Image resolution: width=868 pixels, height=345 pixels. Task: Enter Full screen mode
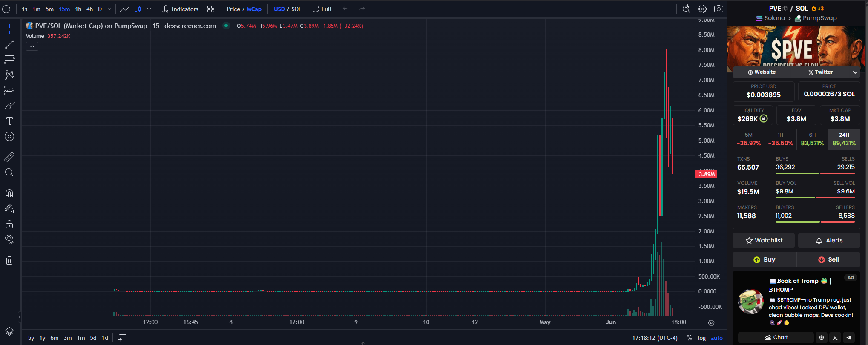coord(322,9)
